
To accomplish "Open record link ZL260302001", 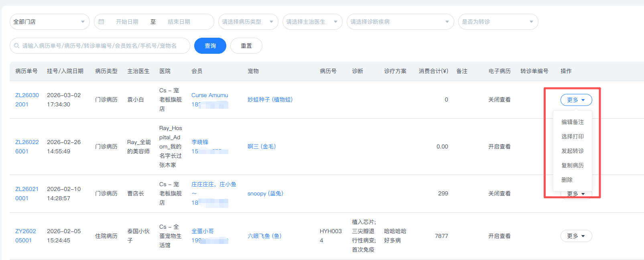I will click(27, 100).
